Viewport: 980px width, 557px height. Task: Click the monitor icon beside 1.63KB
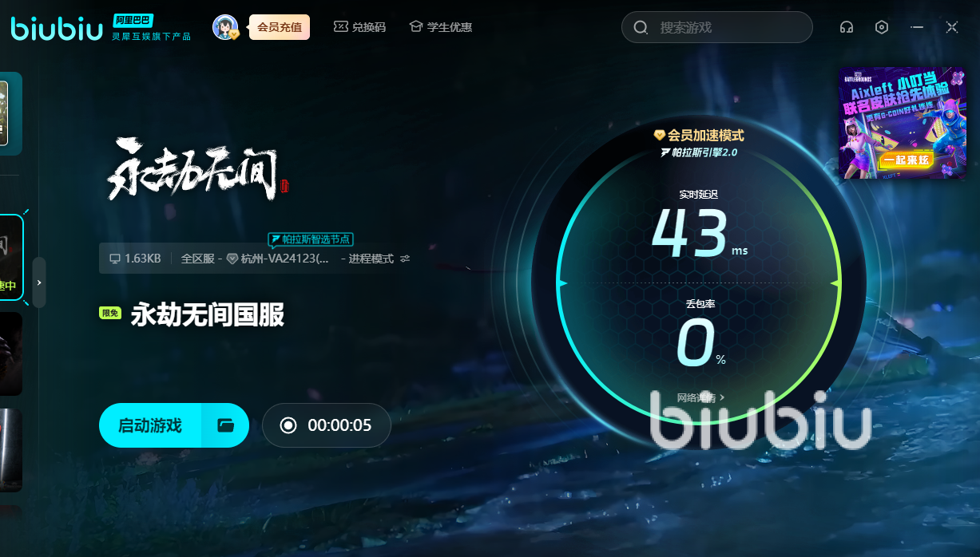(114, 259)
